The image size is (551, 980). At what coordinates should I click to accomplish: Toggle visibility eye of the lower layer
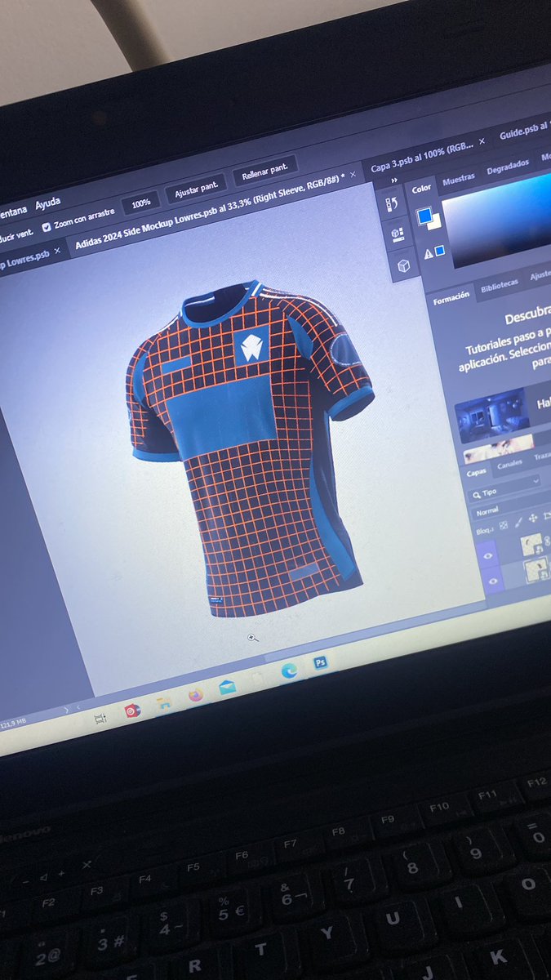[492, 581]
